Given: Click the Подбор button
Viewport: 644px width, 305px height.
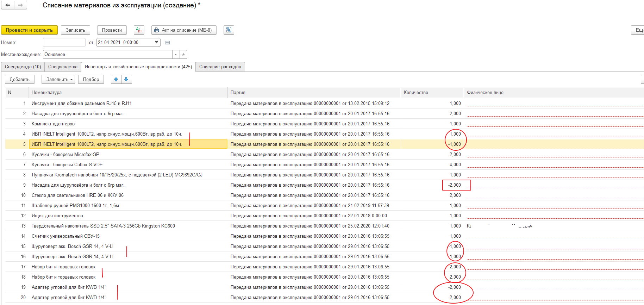Looking at the screenshot, I should [91, 79].
